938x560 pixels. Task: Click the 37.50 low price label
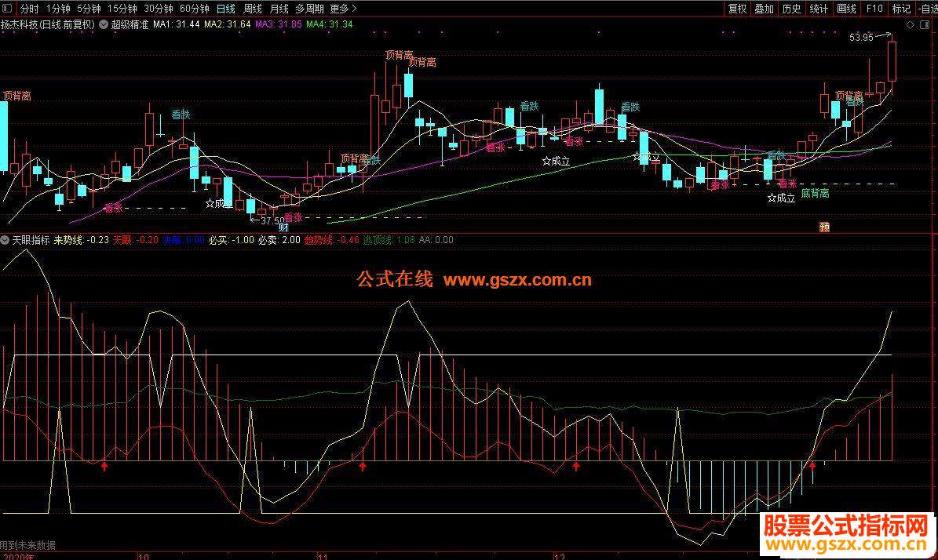pyautogui.click(x=273, y=220)
